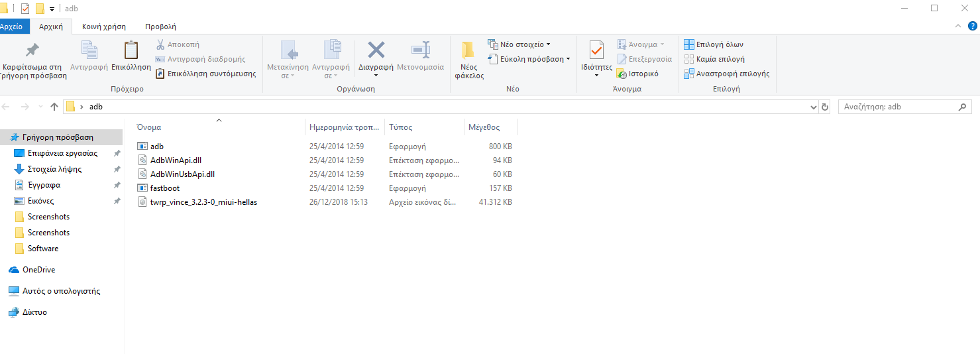Viewport: 980px width, 354px height.
Task: Open Easy access (Εύκολη πρόσβαση) dropdown
Action: (x=529, y=59)
